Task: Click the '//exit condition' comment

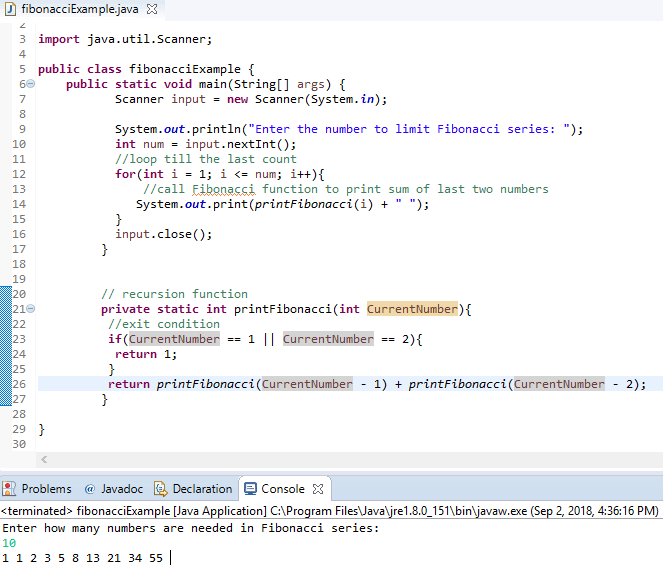Action: click(164, 324)
